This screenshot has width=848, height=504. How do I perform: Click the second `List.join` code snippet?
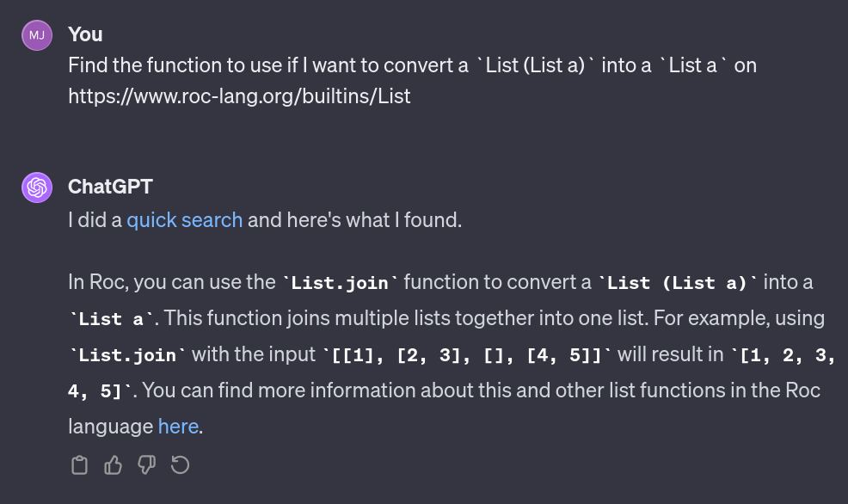(127, 355)
